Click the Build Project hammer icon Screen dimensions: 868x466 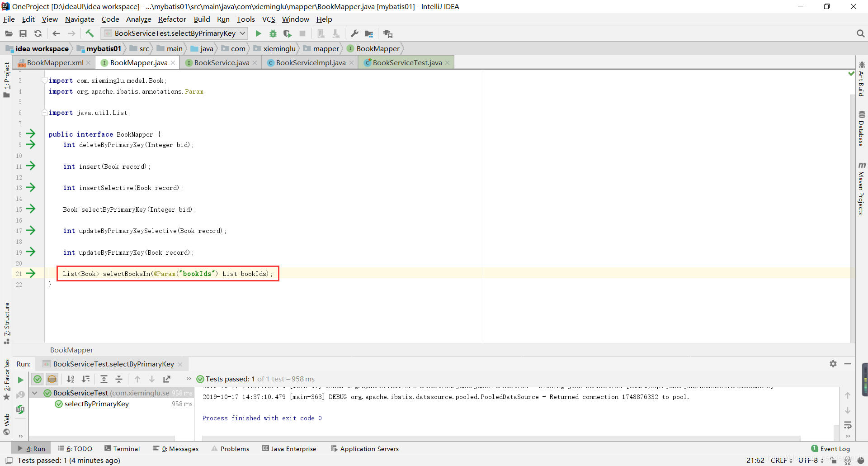(x=90, y=33)
